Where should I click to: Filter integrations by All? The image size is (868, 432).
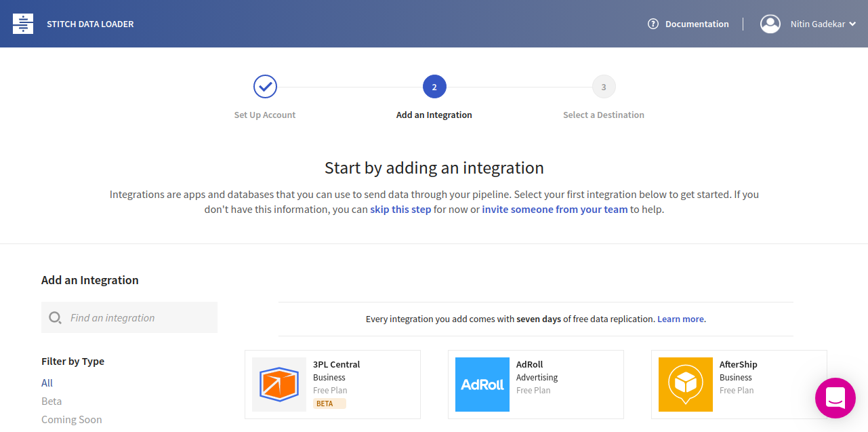point(47,383)
